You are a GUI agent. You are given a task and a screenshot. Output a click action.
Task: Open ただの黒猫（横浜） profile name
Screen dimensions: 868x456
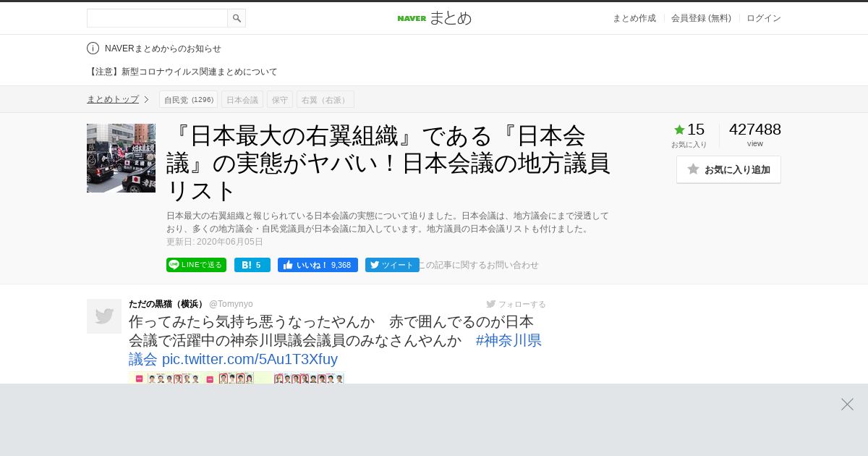(x=168, y=304)
